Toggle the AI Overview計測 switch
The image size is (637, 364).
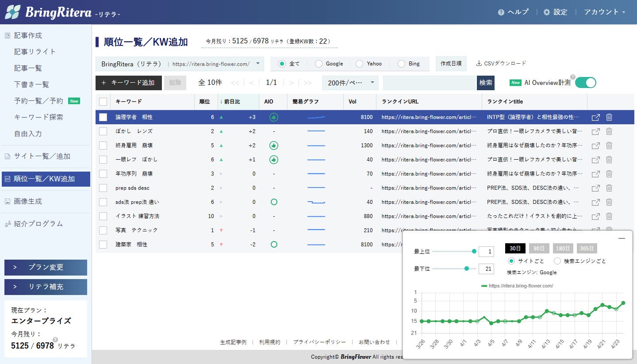[x=585, y=83]
